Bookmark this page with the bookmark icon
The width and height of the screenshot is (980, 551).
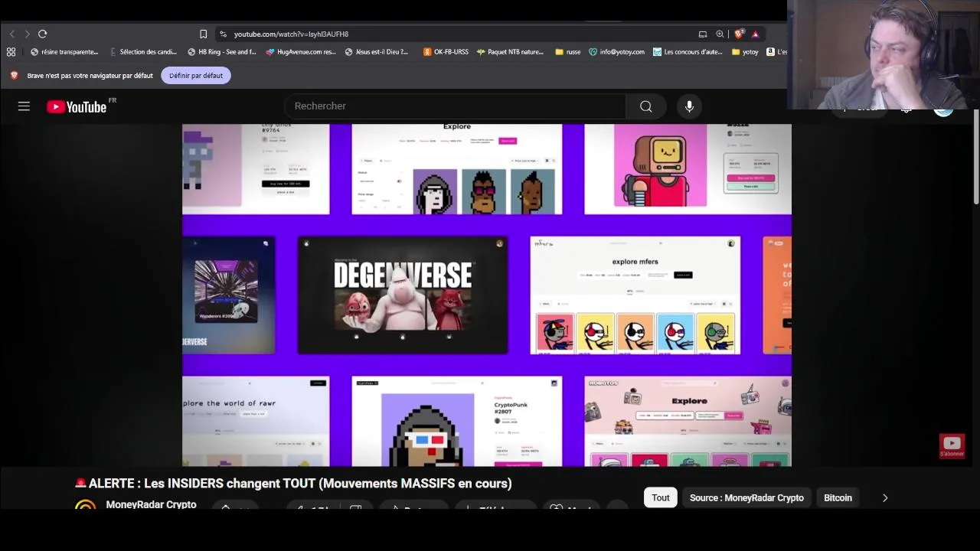coord(203,34)
